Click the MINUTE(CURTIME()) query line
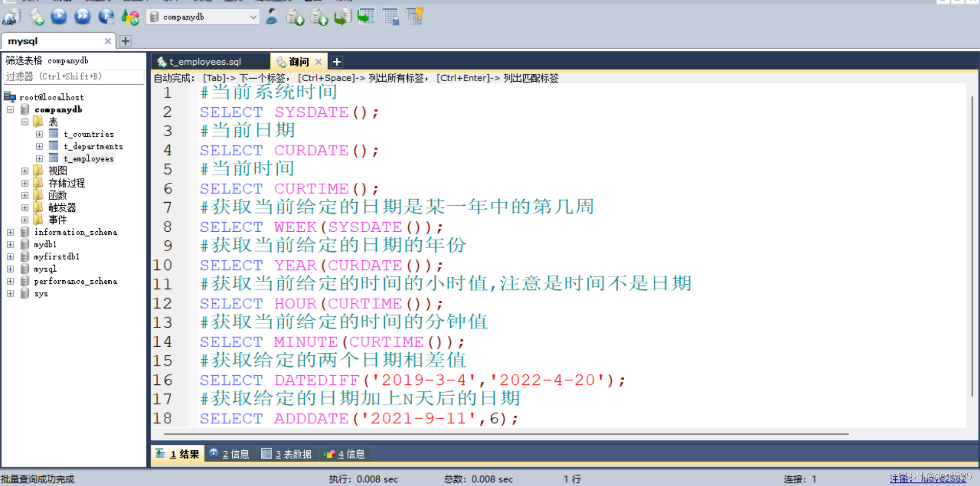This screenshot has width=980, height=486. tap(332, 342)
